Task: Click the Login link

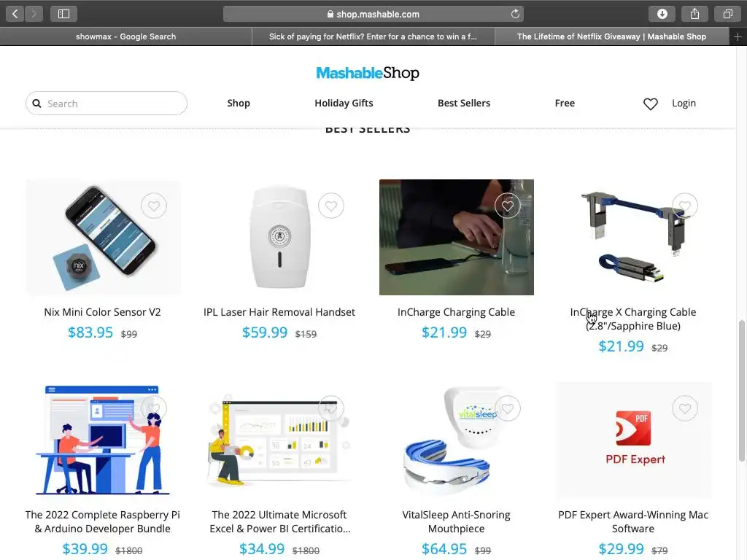Action: point(684,103)
